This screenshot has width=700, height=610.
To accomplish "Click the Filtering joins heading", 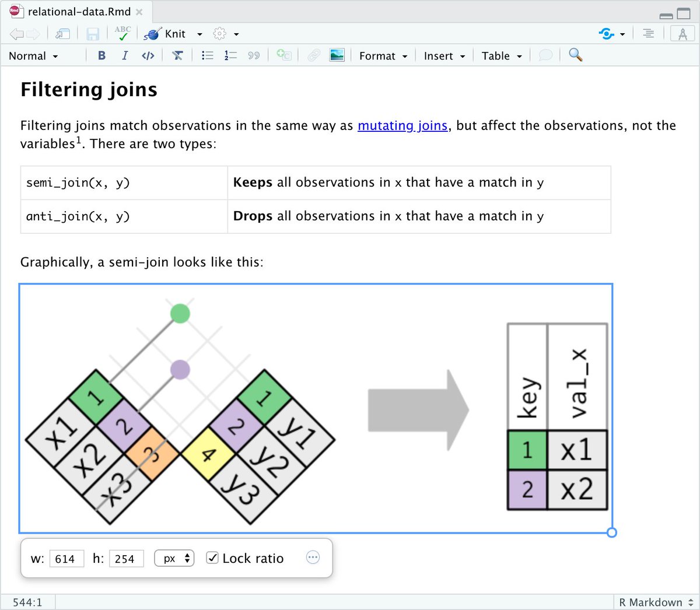I will click(x=89, y=89).
